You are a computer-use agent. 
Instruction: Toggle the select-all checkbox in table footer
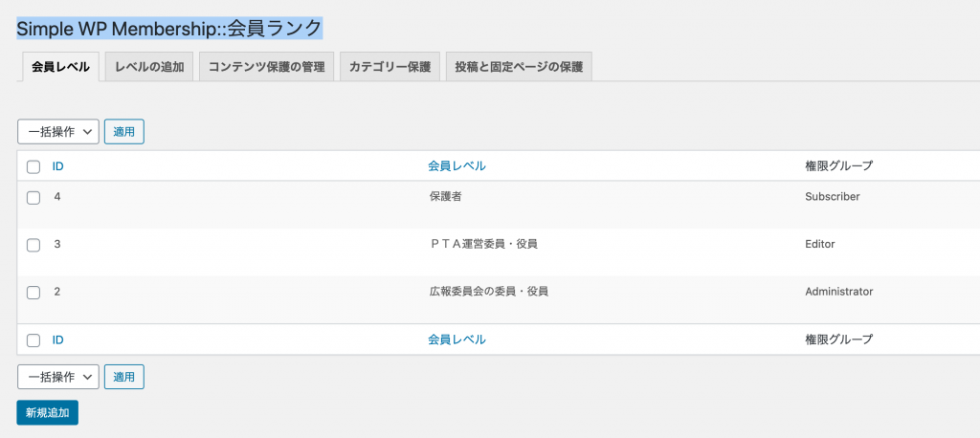pos(33,340)
